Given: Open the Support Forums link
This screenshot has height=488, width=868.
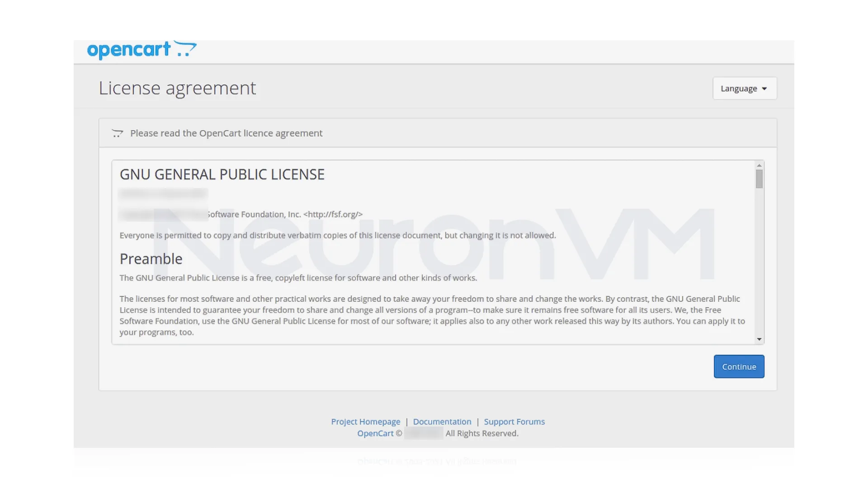Looking at the screenshot, I should pos(514,422).
